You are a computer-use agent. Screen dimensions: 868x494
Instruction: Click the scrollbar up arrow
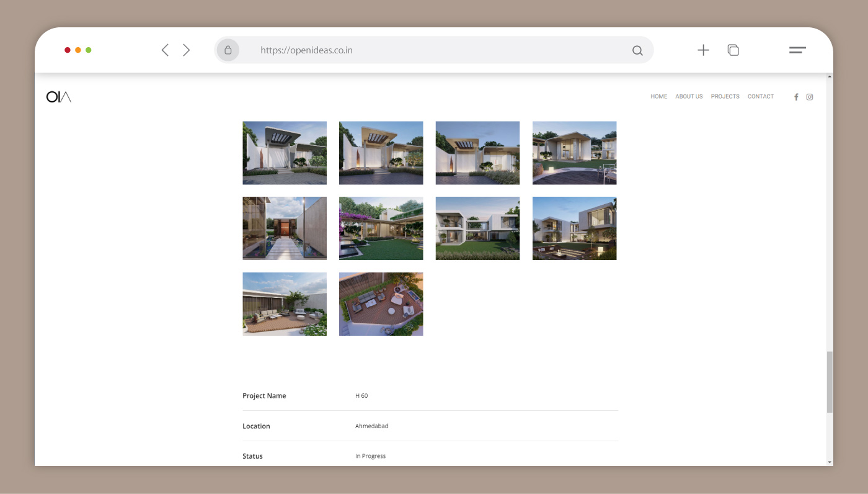click(830, 77)
